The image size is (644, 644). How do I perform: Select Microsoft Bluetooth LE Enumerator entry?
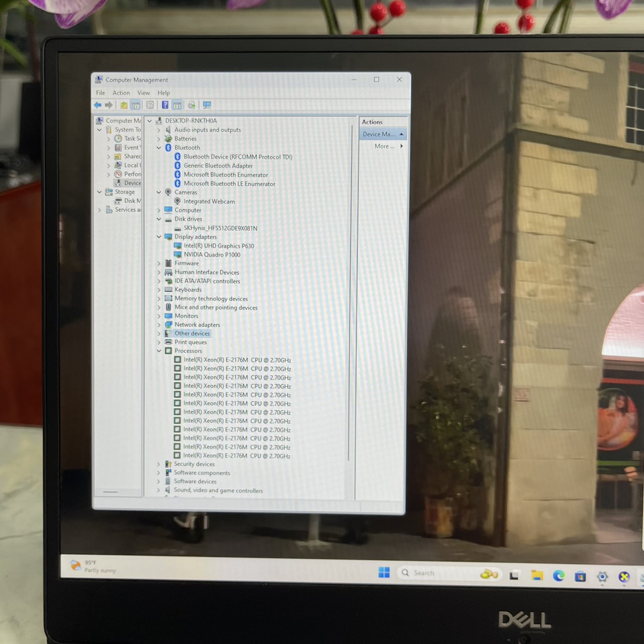[229, 184]
